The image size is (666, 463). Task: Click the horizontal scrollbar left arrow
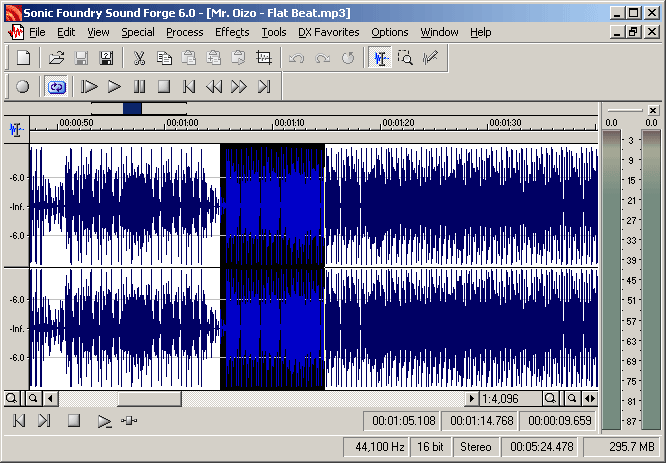click(x=51, y=398)
